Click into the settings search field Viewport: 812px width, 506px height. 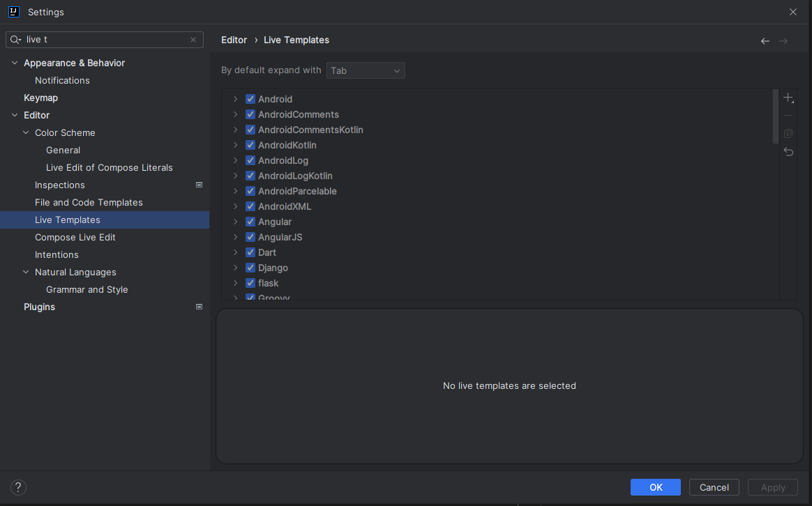tap(105, 40)
